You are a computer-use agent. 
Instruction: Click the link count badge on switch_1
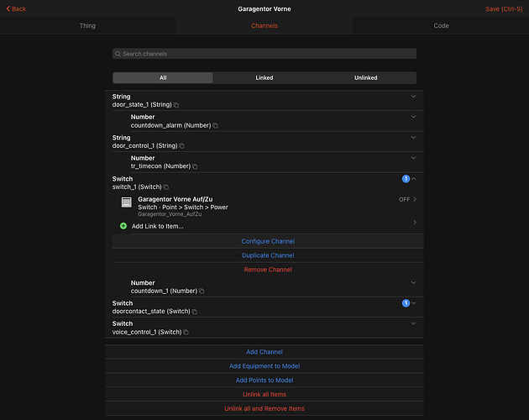tap(406, 179)
